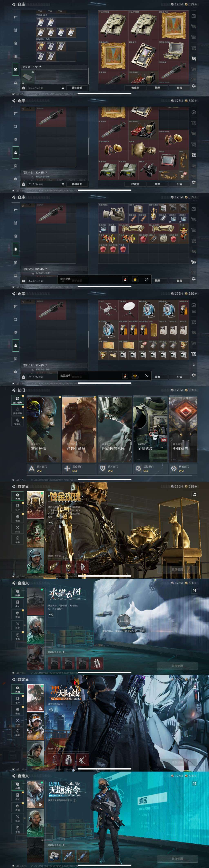Click ? icon beside 包含以下道具 on 无题密令 screen
Viewport: 209px width, 868px height.
point(63,845)
